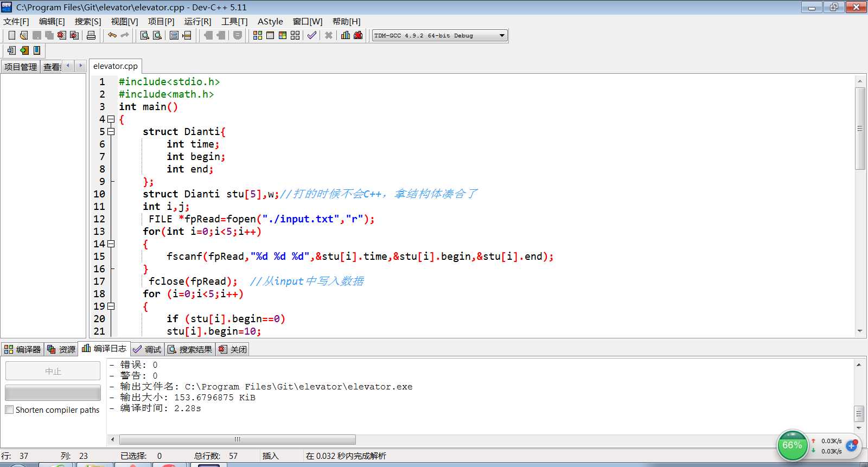Open Find with the magnifier icon
The height and width of the screenshot is (467, 868).
145,35
